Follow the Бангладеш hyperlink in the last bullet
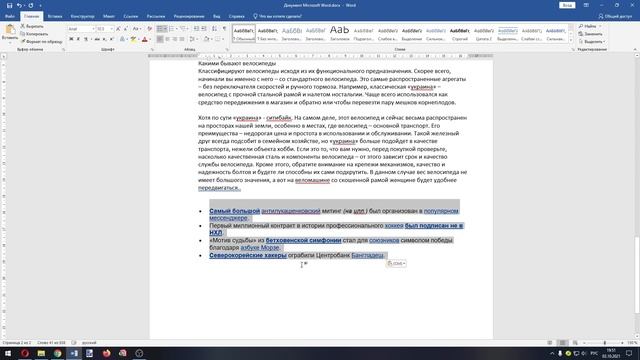The height and width of the screenshot is (360, 640). tap(367, 256)
